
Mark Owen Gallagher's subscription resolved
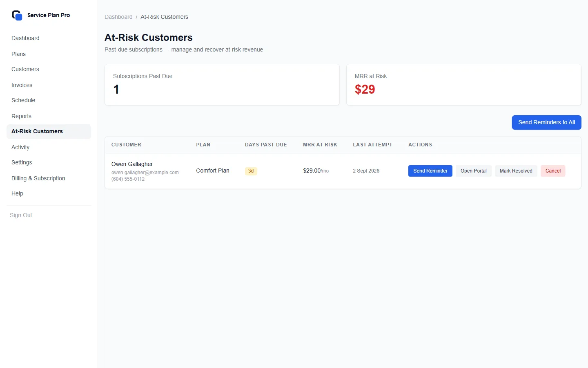click(516, 171)
